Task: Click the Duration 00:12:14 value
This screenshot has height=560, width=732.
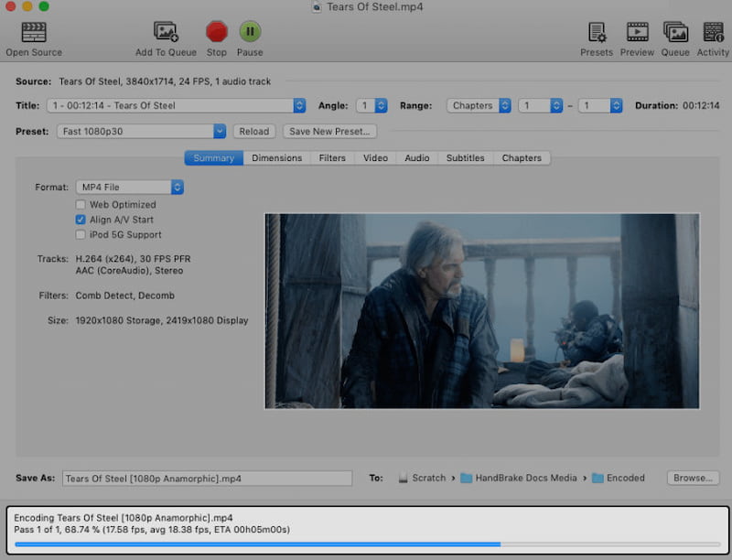Action: pos(701,105)
